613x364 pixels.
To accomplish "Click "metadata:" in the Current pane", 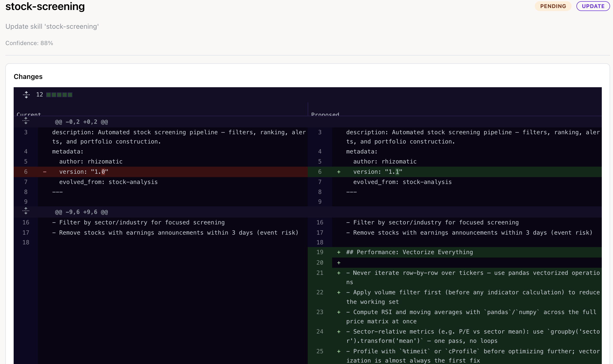I will coord(68,152).
